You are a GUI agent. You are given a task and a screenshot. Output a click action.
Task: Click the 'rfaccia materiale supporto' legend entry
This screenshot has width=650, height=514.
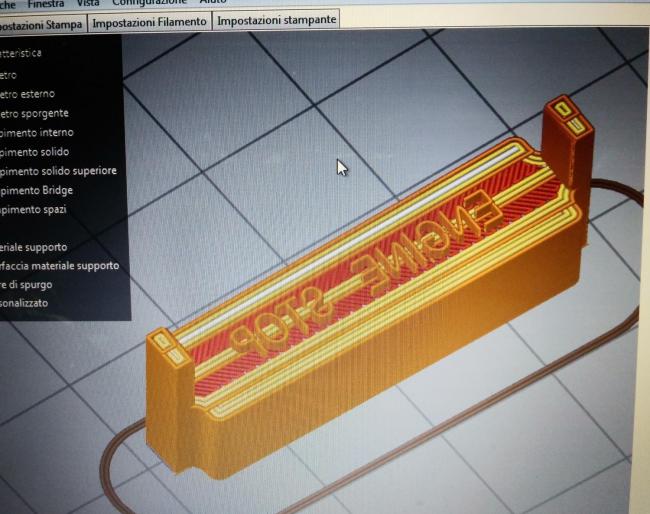coord(60,265)
